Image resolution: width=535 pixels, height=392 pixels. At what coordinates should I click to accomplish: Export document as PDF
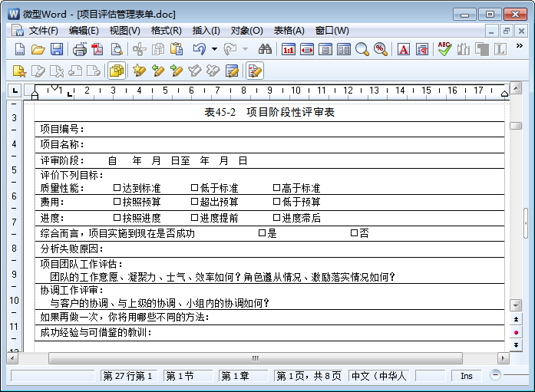(97, 49)
